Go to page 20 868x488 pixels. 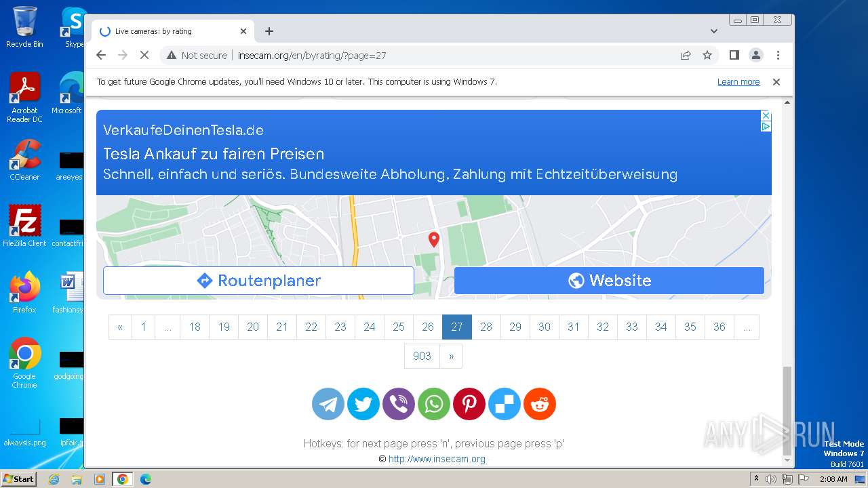click(x=253, y=327)
